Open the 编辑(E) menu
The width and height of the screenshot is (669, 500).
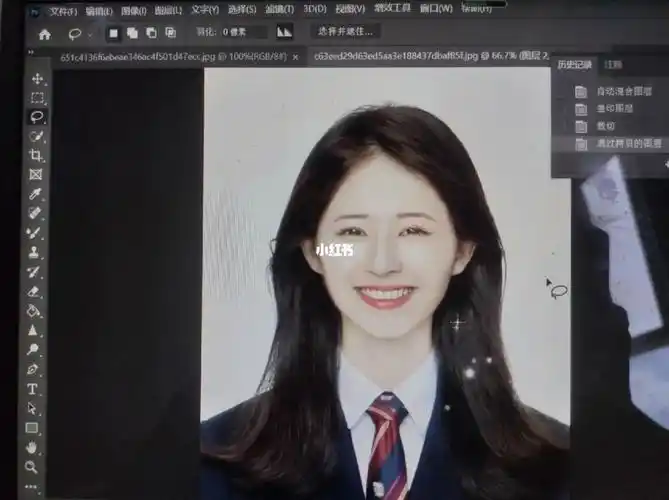(99, 11)
